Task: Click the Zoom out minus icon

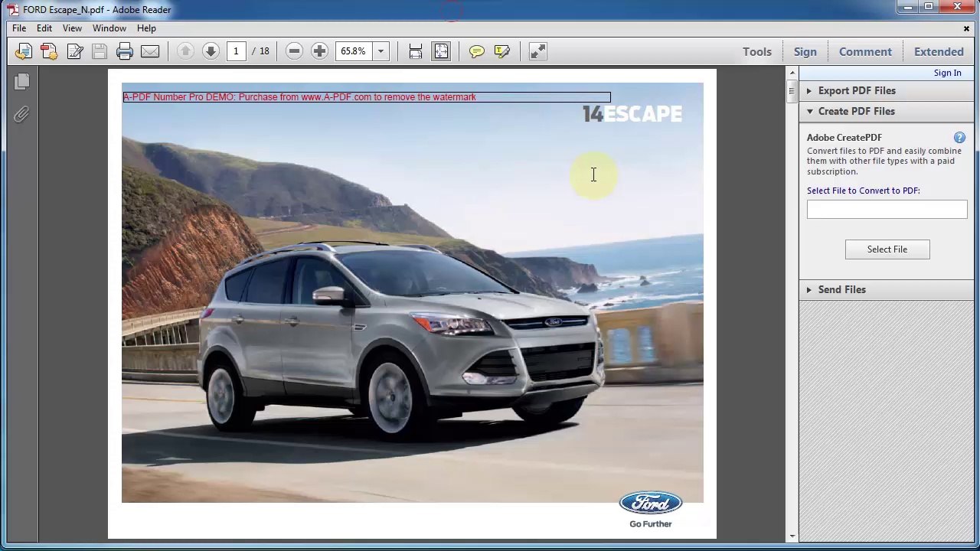Action: pyautogui.click(x=294, y=51)
